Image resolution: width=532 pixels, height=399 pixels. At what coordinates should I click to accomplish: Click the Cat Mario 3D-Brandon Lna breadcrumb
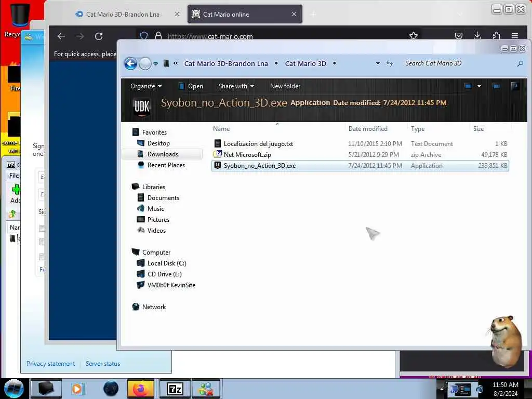tap(226, 63)
